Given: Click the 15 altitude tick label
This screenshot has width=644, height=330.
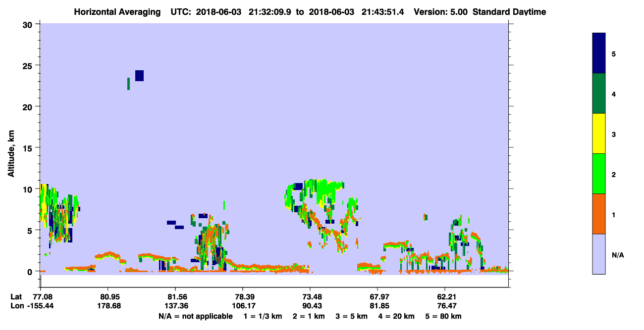Looking at the screenshot, I should tap(29, 147).
